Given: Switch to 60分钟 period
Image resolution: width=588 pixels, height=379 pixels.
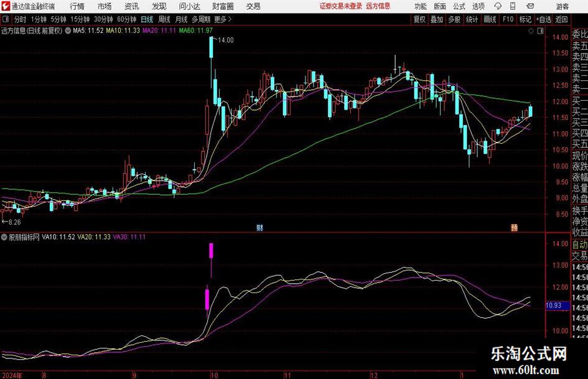Looking at the screenshot, I should [127, 19].
